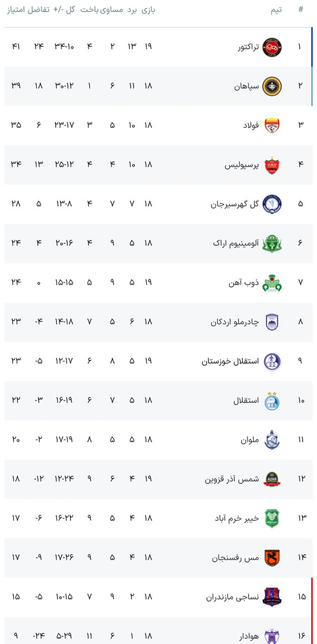Click the Nassaji Mazandaran club logo
The image size is (317, 644).
272,597
